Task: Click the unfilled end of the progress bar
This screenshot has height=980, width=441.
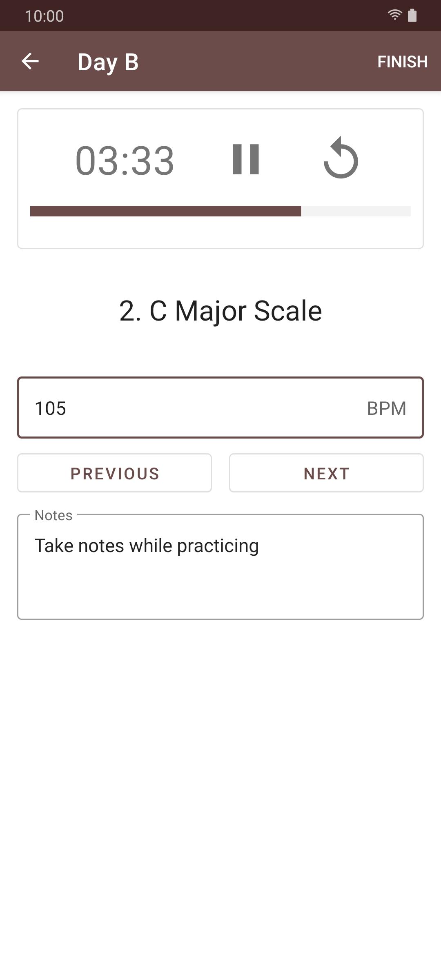Action: [356, 211]
